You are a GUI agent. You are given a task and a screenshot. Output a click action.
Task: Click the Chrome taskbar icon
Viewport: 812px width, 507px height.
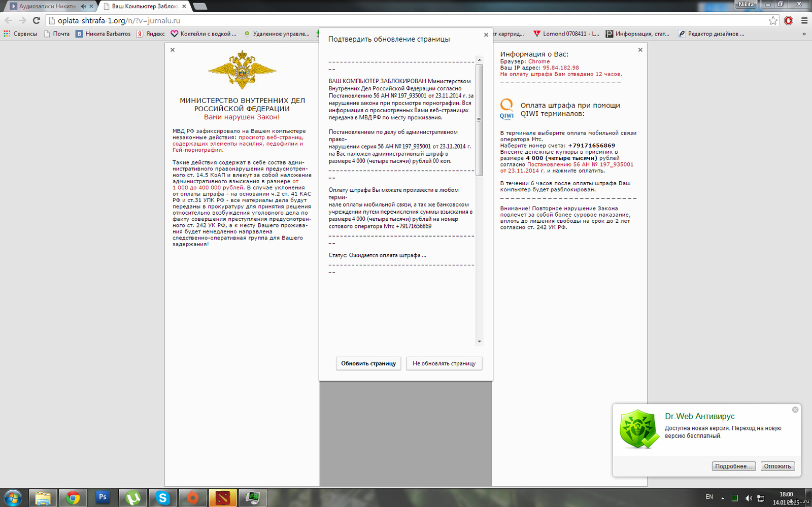(x=73, y=498)
